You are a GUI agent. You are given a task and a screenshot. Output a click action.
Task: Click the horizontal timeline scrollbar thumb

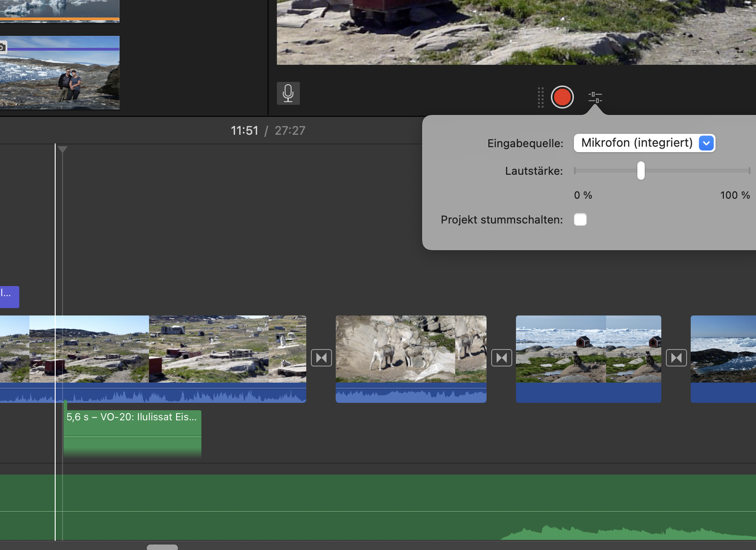162,547
